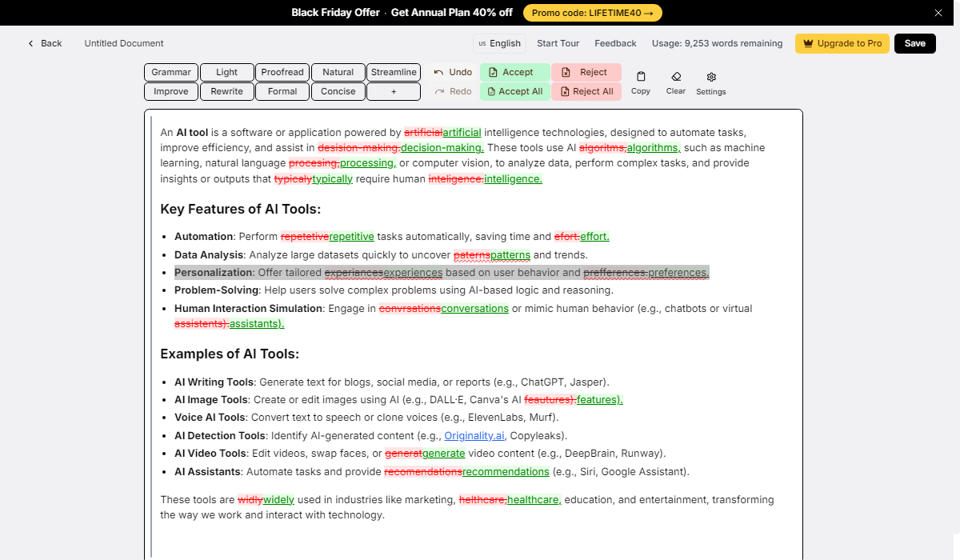Select the Grammar mode

(171, 72)
